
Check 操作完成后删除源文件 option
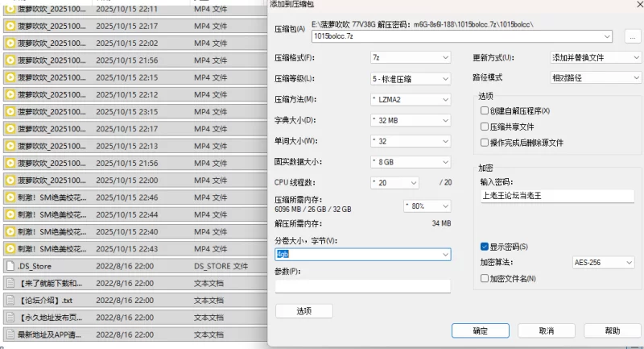[485, 143]
